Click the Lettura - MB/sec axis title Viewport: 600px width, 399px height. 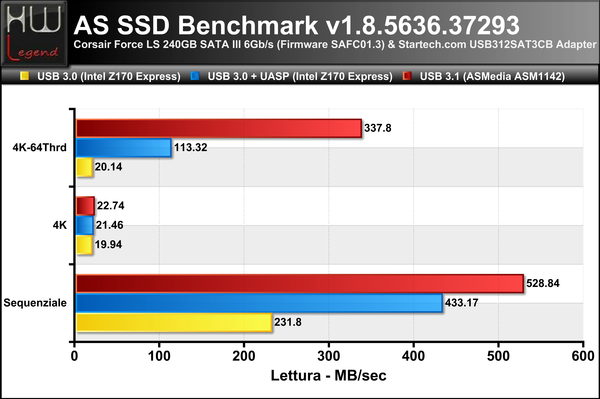click(329, 376)
